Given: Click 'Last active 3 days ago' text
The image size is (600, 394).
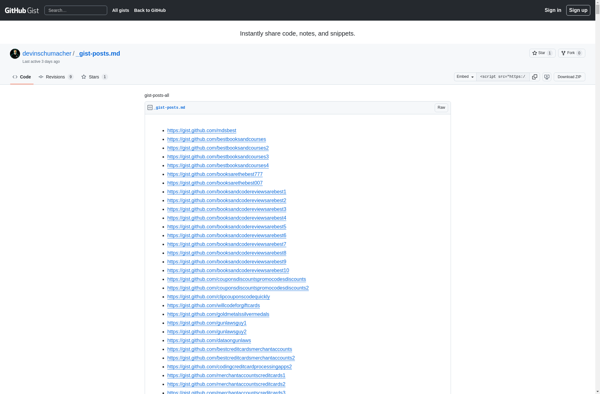Looking at the screenshot, I should (41, 62).
